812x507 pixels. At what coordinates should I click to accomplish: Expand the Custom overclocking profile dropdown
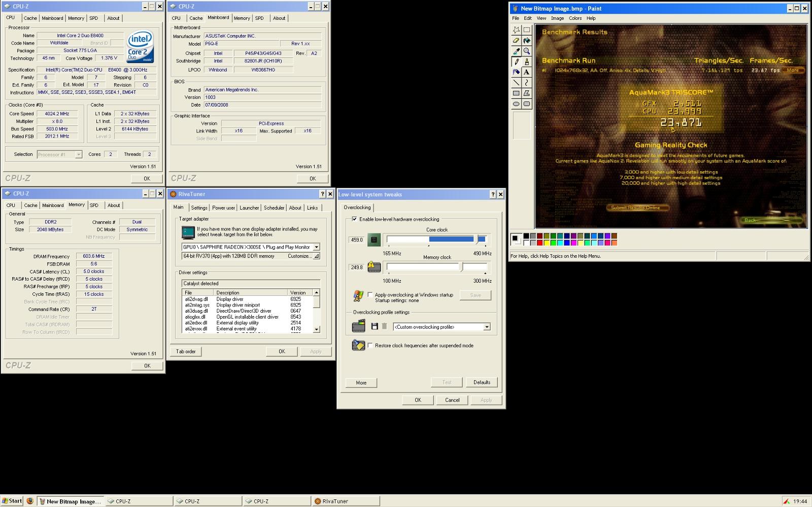click(x=487, y=327)
